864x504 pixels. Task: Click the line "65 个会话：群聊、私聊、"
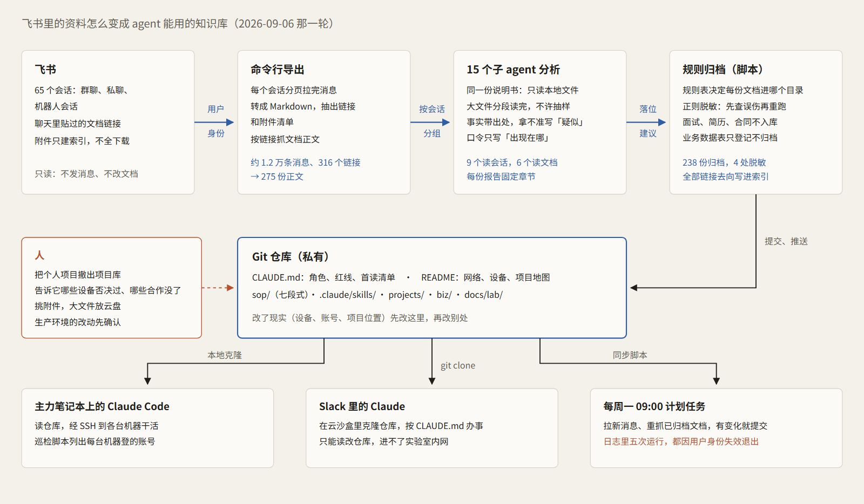[x=81, y=90]
